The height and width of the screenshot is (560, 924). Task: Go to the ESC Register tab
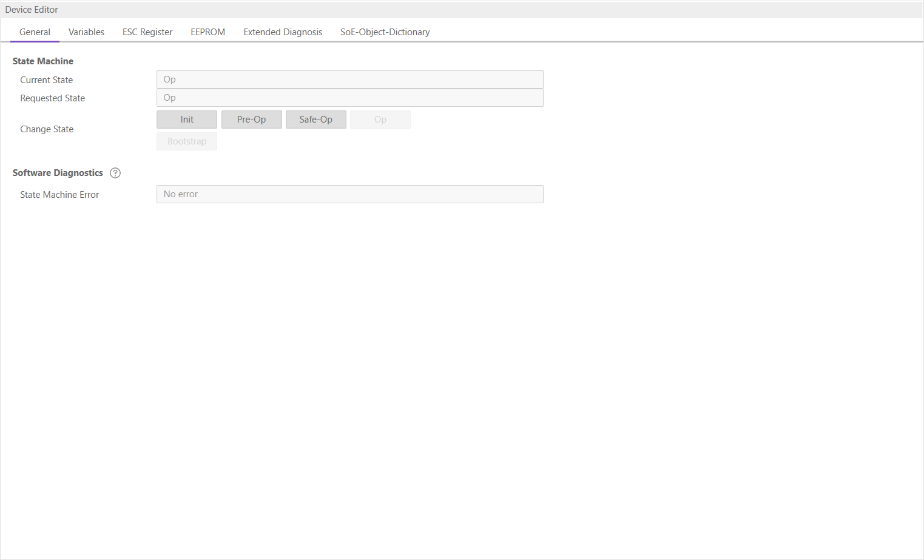coord(147,32)
